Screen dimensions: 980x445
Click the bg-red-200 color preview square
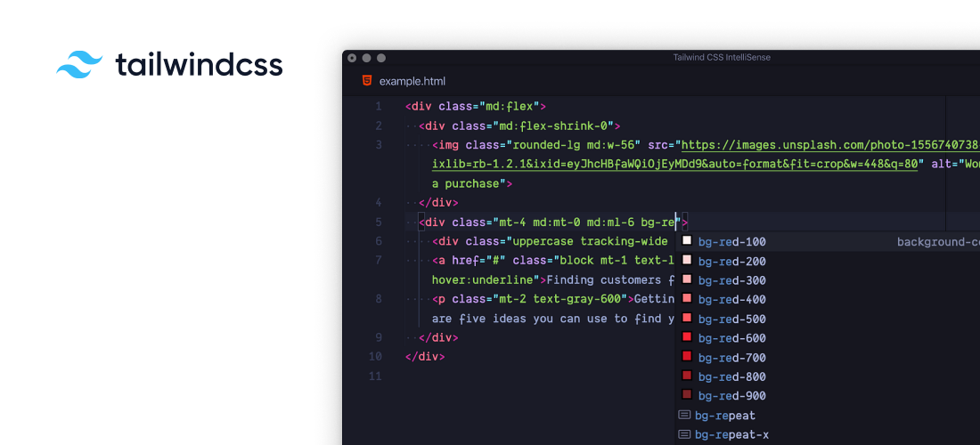[687, 260]
